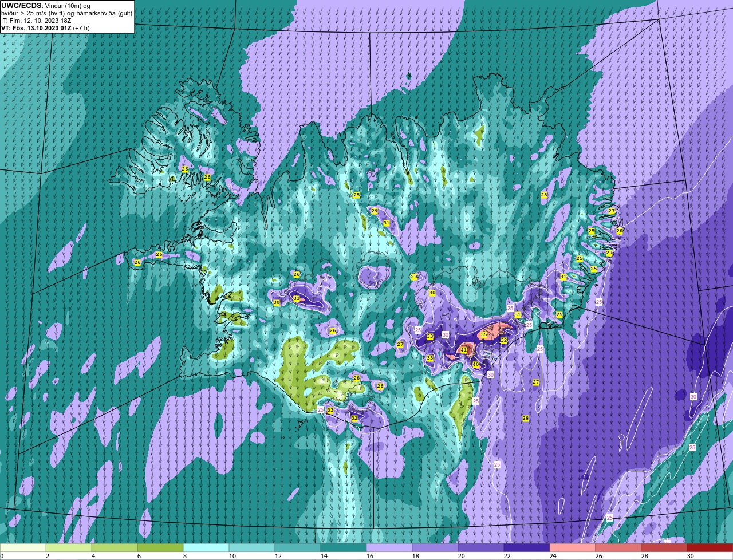733x560 pixels.
Task: Pick the 28–30 m/s red legend swatch
Action: click(x=664, y=548)
